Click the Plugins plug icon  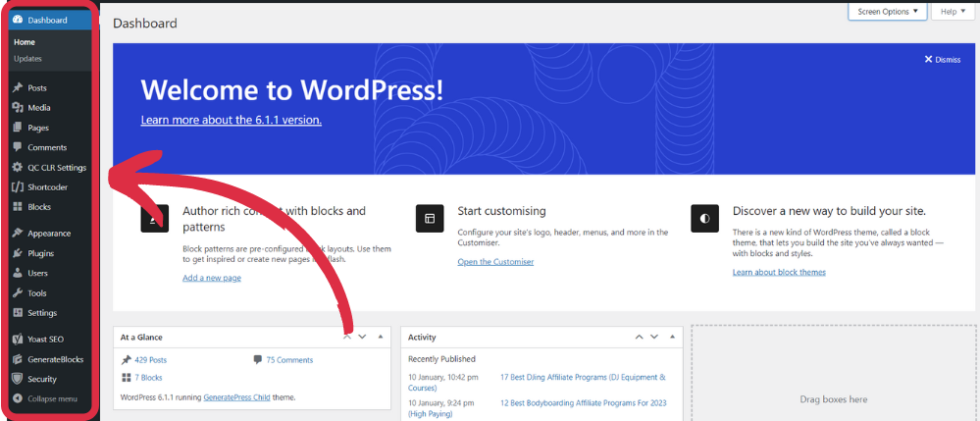[18, 253]
